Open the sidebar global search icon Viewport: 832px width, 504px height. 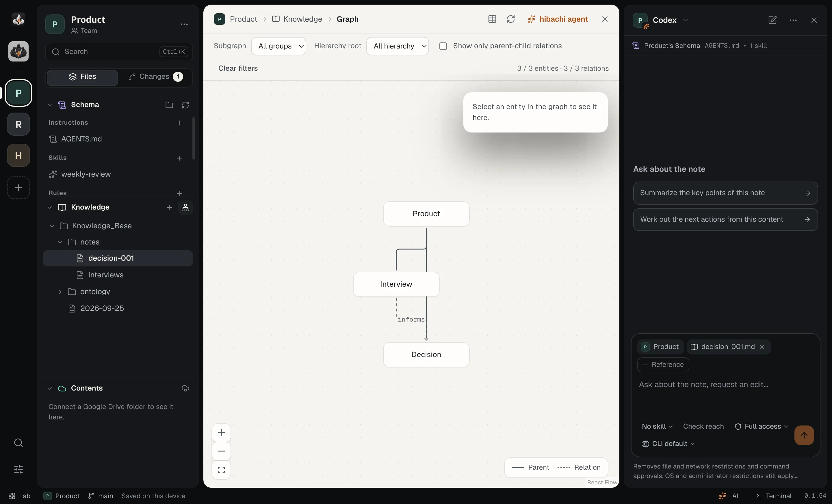18,443
